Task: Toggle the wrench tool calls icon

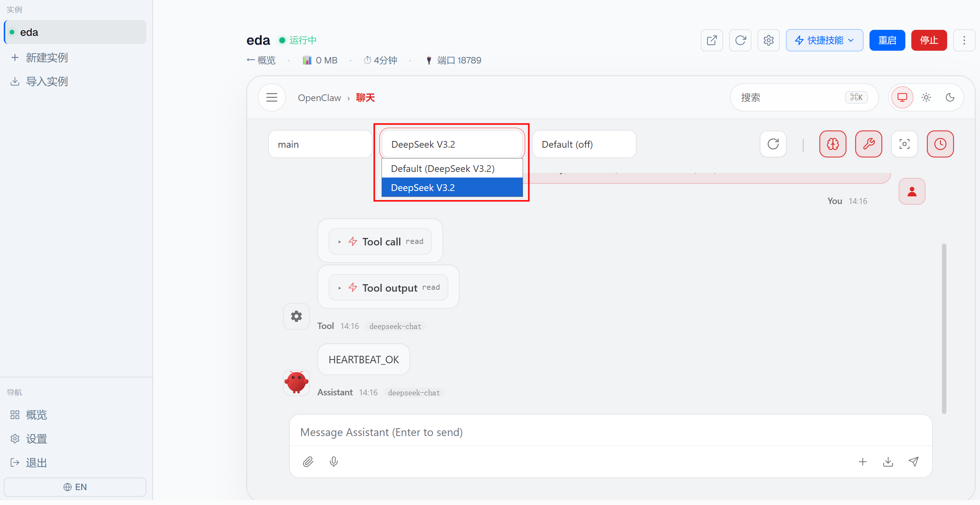Action: [x=868, y=144]
